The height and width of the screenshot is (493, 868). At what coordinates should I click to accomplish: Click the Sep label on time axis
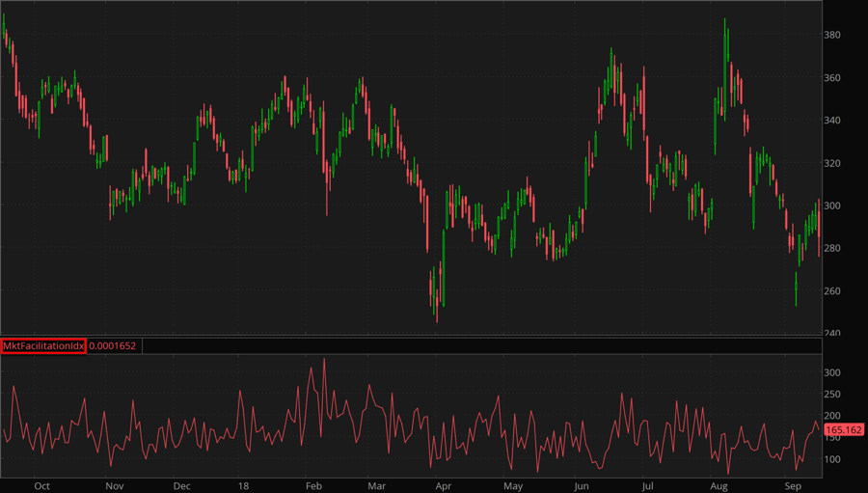[793, 485]
